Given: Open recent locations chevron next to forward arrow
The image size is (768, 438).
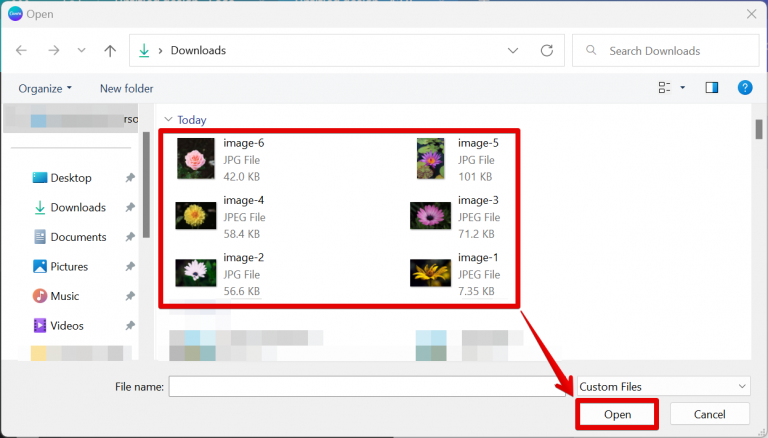Looking at the screenshot, I should (81, 50).
